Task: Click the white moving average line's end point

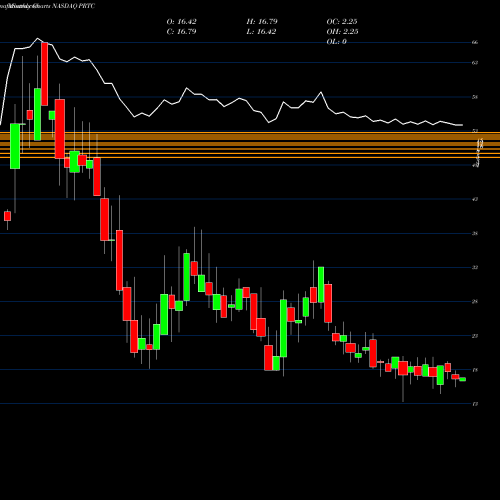Action: (462, 125)
